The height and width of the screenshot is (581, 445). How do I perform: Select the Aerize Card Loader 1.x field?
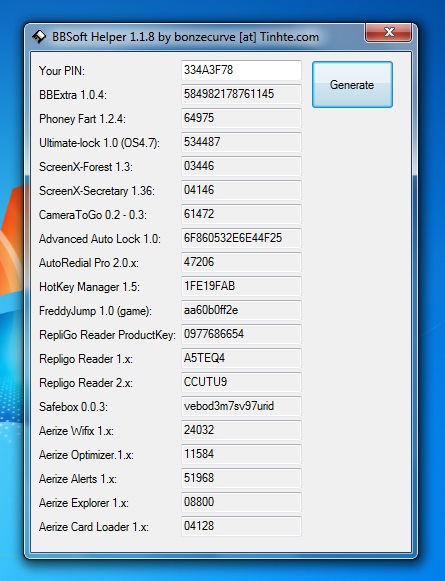(x=241, y=526)
